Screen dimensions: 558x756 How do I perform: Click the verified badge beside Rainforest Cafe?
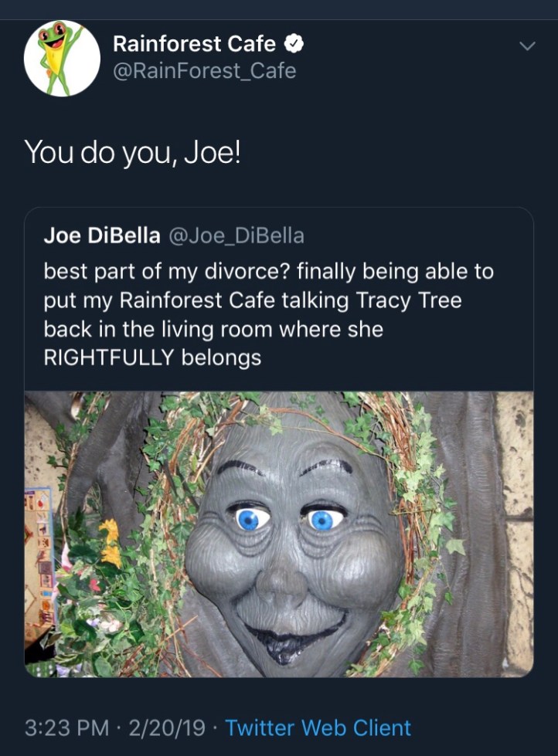coord(294,45)
